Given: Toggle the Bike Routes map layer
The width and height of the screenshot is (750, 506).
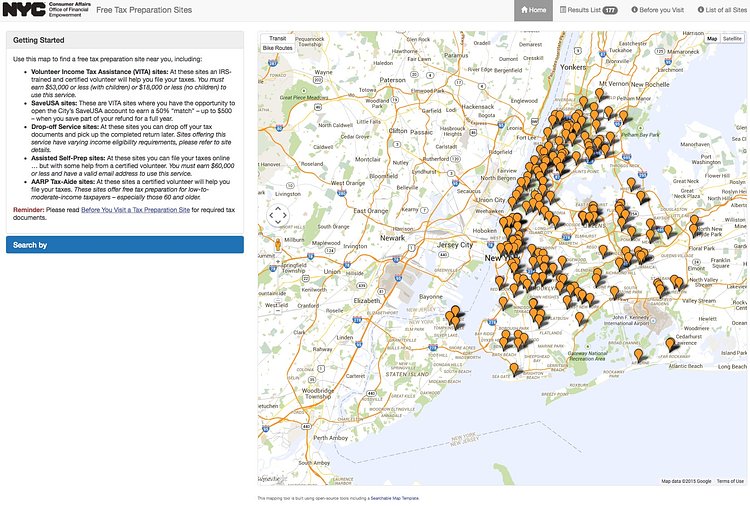Looking at the screenshot, I should coord(277,47).
